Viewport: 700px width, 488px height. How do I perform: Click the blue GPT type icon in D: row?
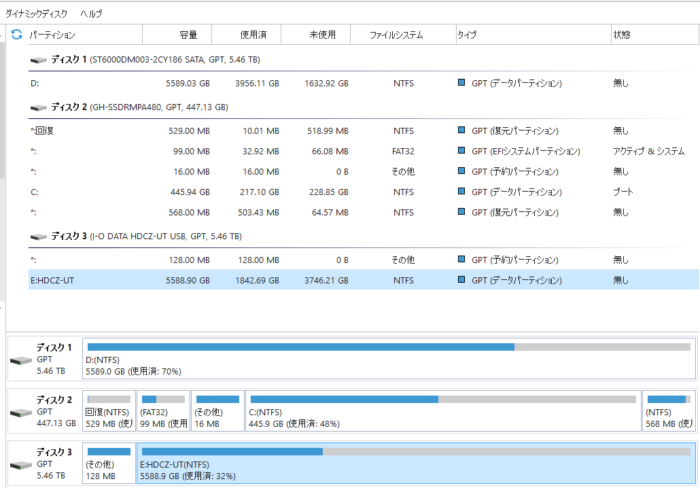point(462,83)
